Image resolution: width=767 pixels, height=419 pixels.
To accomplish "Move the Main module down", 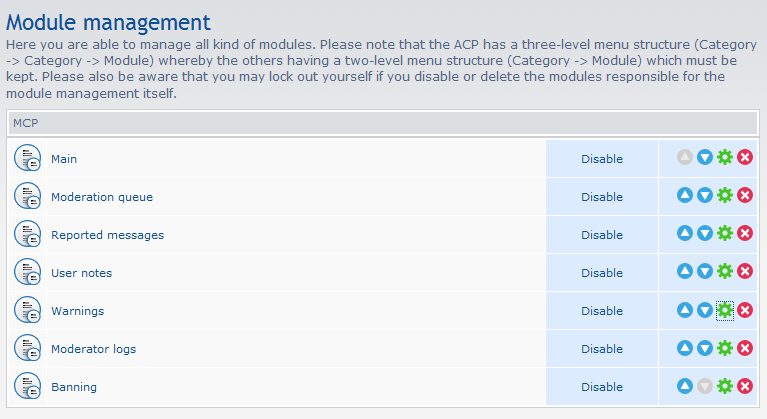I will 705,158.
